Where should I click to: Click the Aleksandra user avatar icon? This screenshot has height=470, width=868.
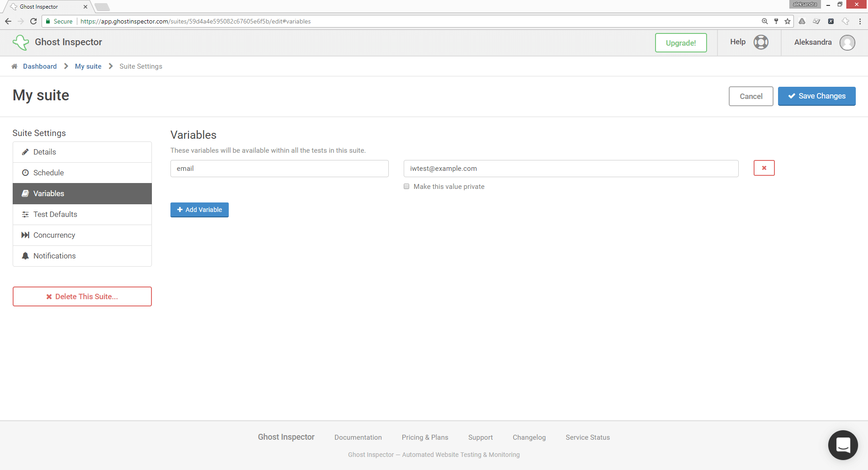tap(847, 42)
